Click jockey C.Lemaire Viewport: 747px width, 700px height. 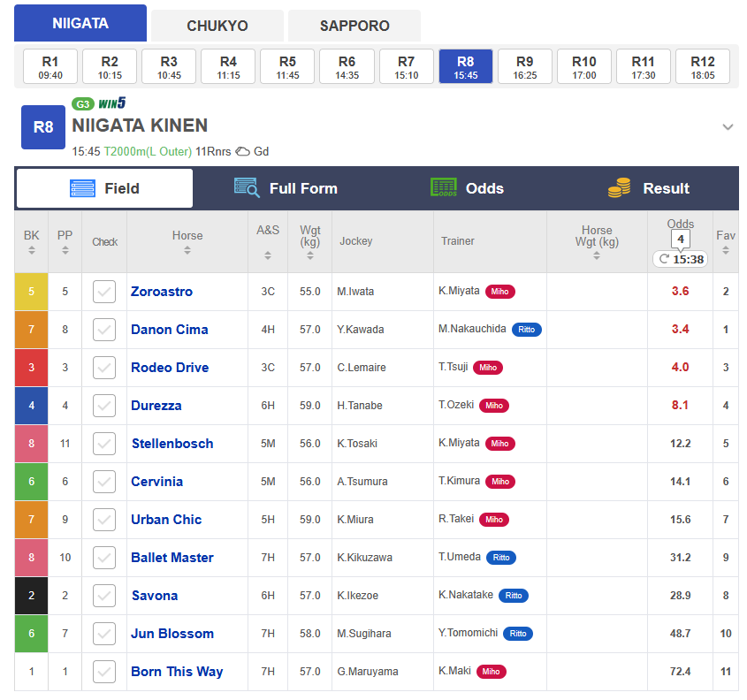362,368
